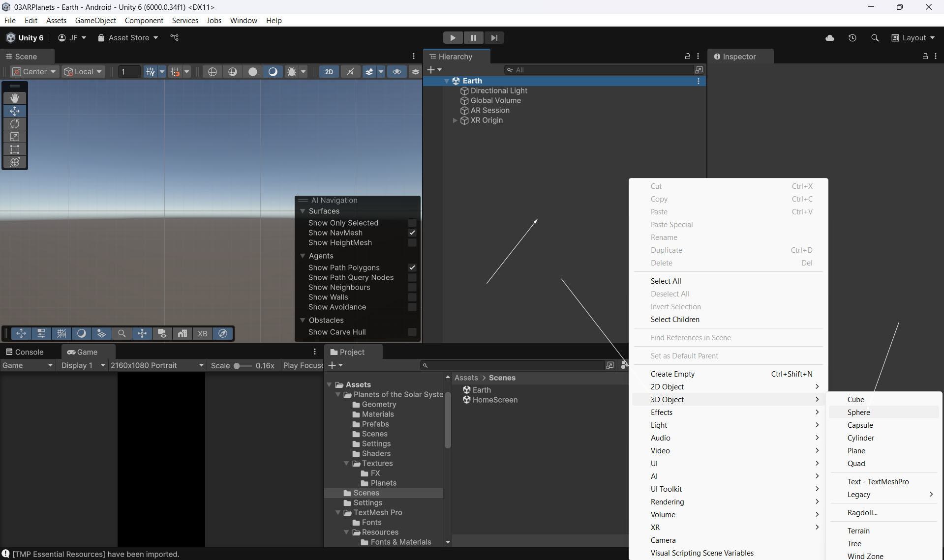Open the Undo History icon
The height and width of the screenshot is (560, 944).
pos(852,38)
